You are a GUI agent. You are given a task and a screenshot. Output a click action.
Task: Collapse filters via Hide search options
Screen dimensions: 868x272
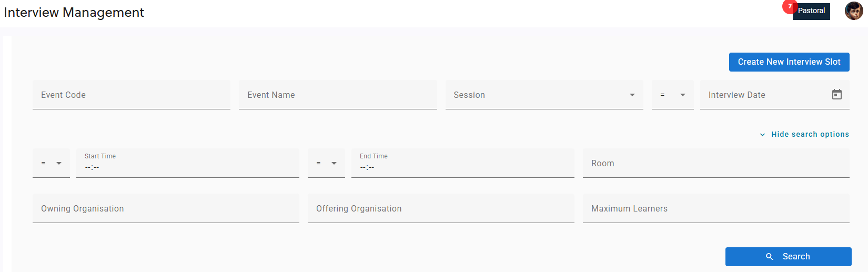click(810, 135)
